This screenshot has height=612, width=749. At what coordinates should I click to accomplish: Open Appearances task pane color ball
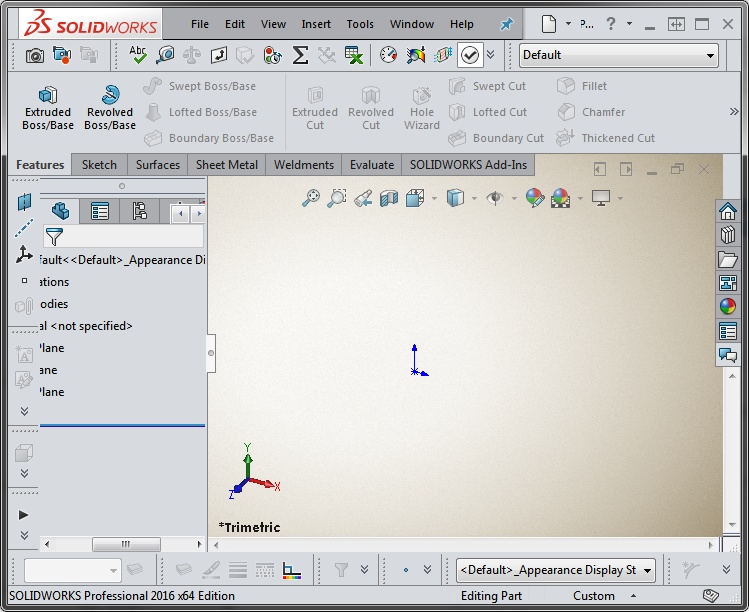click(728, 306)
